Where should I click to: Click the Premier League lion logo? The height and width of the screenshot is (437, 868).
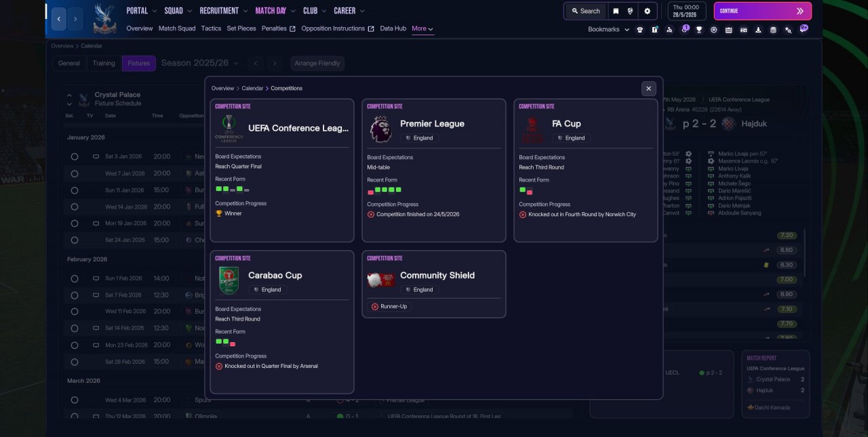[380, 129]
